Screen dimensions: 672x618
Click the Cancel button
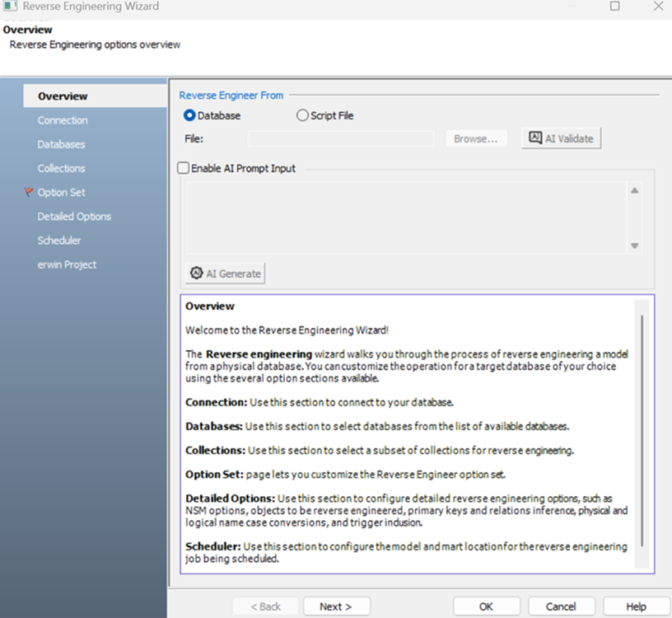(561, 606)
